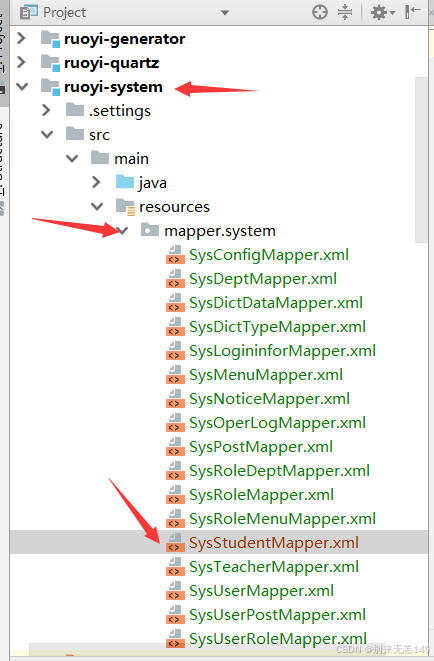Viewport: 434px width, 661px height.
Task: Click the XML icon beside SysUserPostMapper.xml
Action: tap(175, 615)
